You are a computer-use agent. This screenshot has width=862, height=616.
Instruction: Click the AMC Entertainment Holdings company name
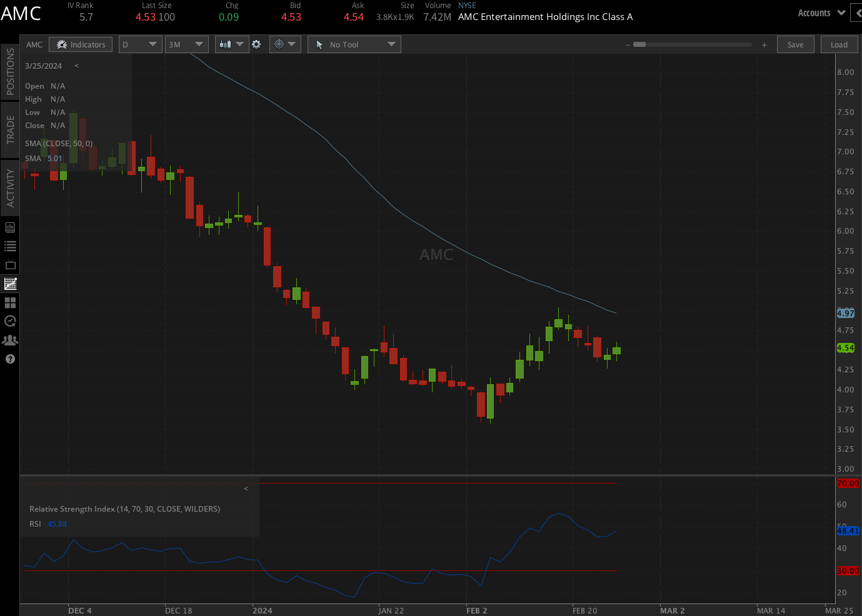546,17
